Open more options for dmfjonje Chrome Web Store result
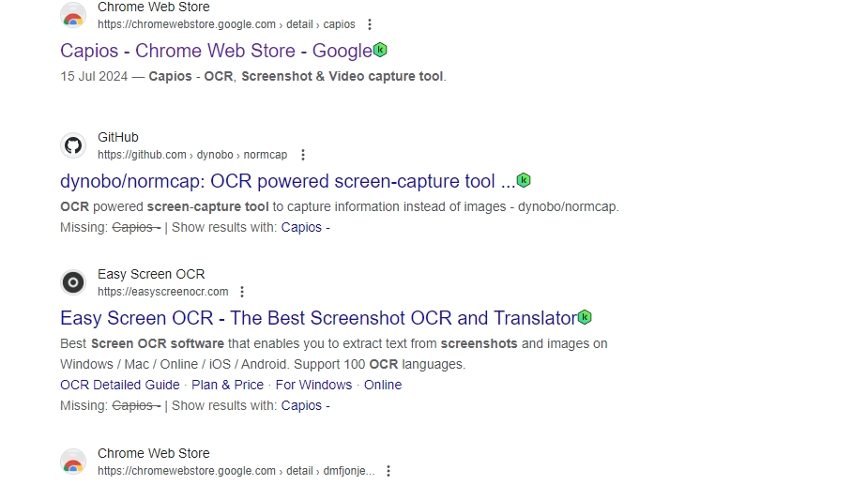The image size is (868, 485). coord(388,471)
